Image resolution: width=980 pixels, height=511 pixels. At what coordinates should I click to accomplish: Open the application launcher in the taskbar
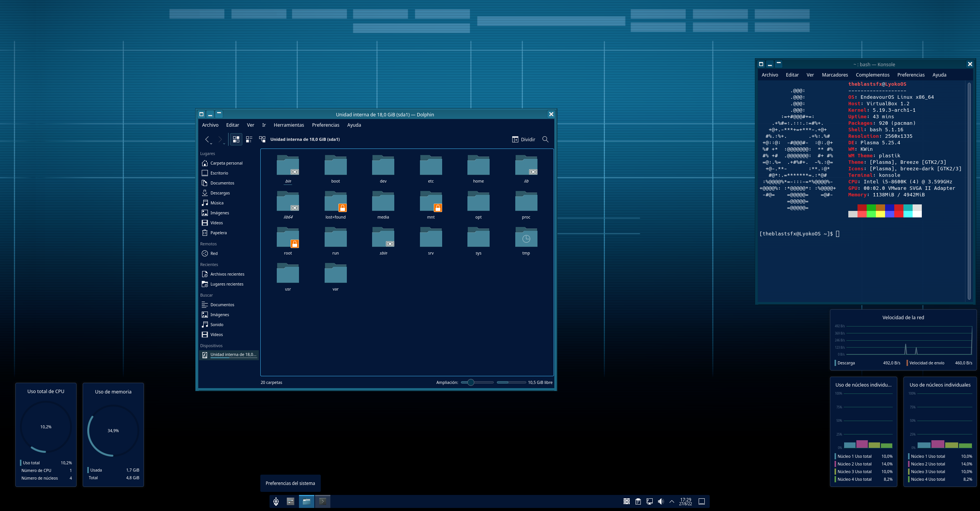[276, 501]
